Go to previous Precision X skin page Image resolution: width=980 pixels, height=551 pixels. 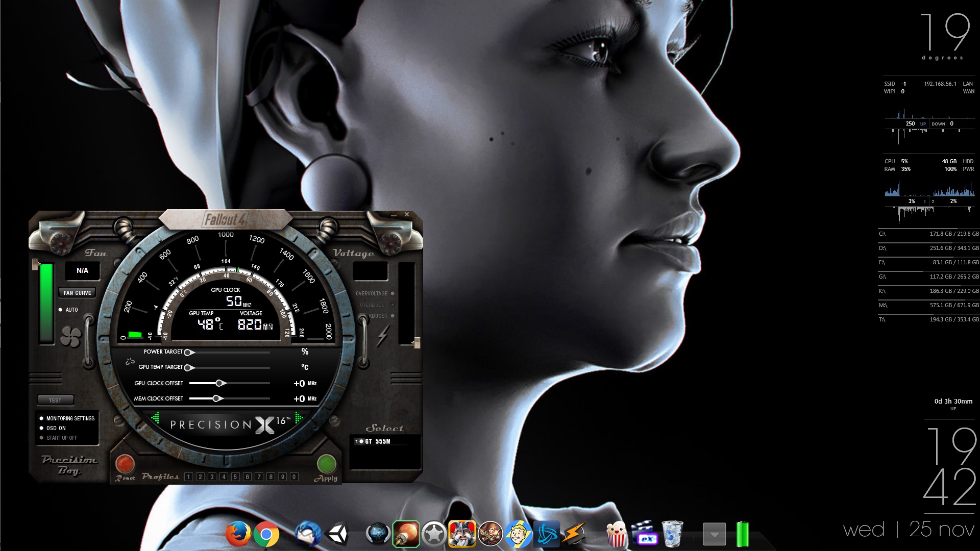tap(155, 418)
